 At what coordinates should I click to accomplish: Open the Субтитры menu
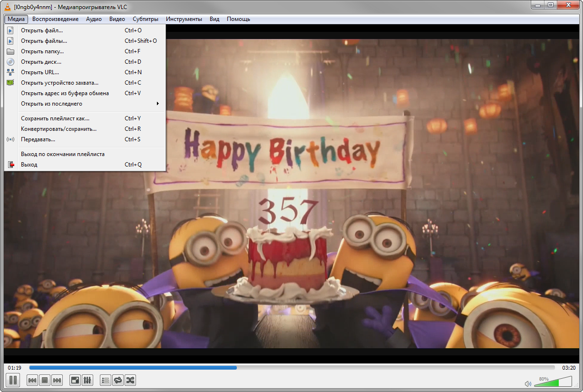coord(146,19)
